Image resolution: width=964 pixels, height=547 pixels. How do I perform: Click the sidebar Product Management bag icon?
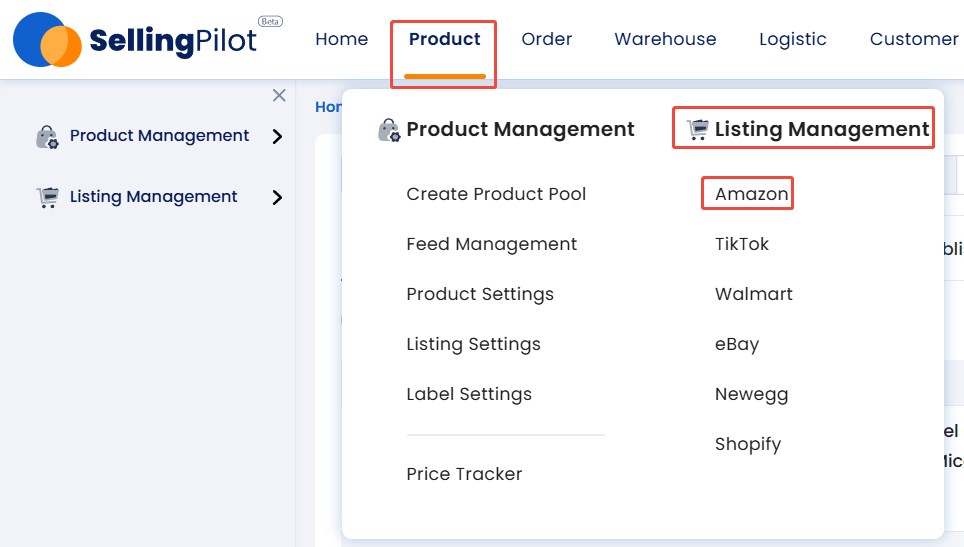coord(47,137)
